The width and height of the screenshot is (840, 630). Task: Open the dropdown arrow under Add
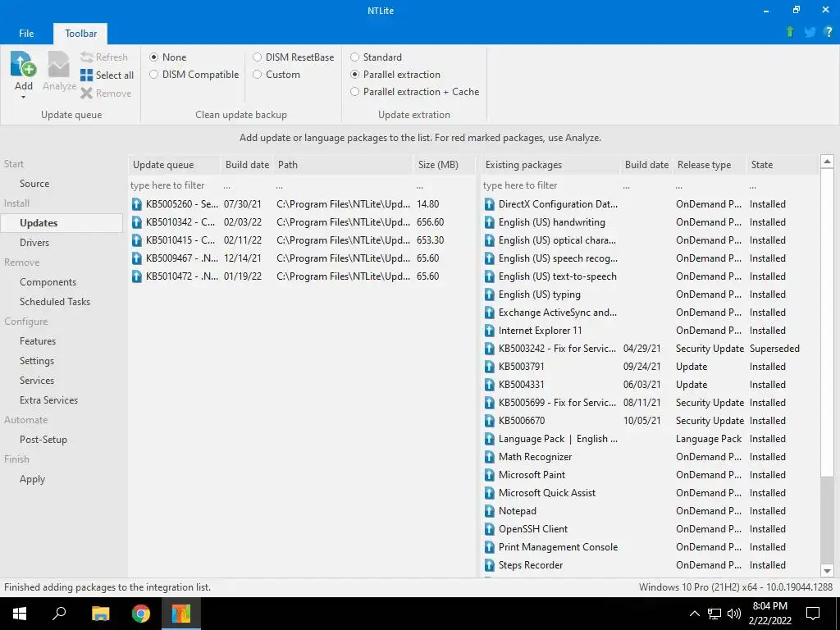(x=23, y=98)
